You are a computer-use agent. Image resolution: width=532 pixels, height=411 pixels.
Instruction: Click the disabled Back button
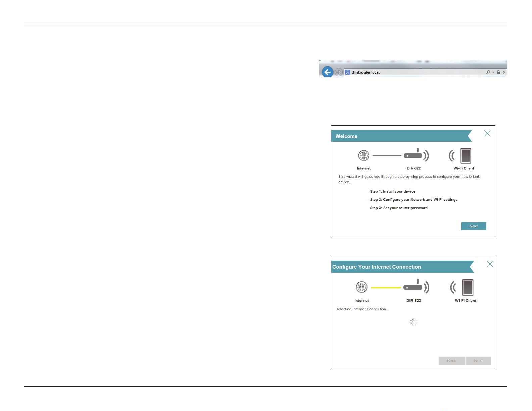(x=452, y=361)
